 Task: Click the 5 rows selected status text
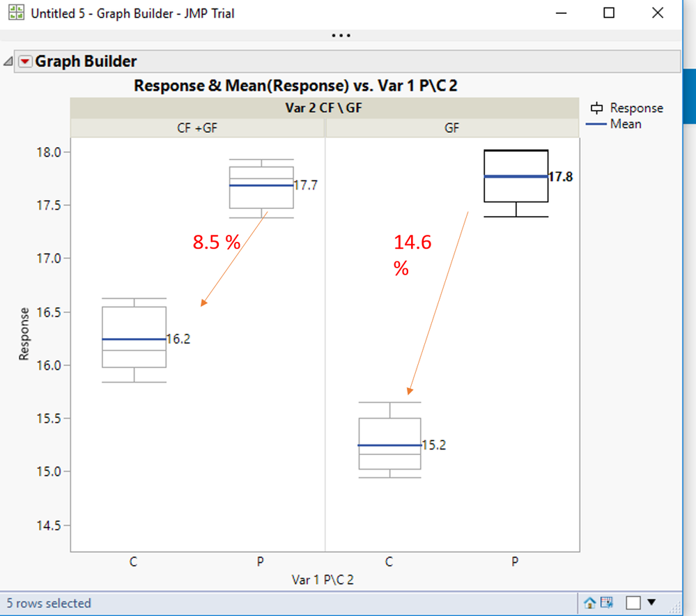pyautogui.click(x=49, y=603)
